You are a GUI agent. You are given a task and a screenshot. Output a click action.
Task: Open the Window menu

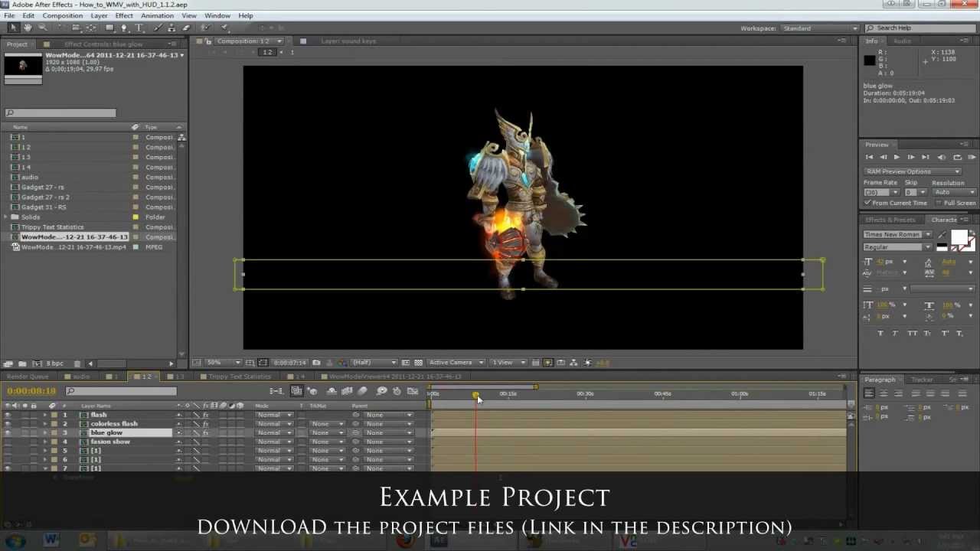[x=217, y=15]
